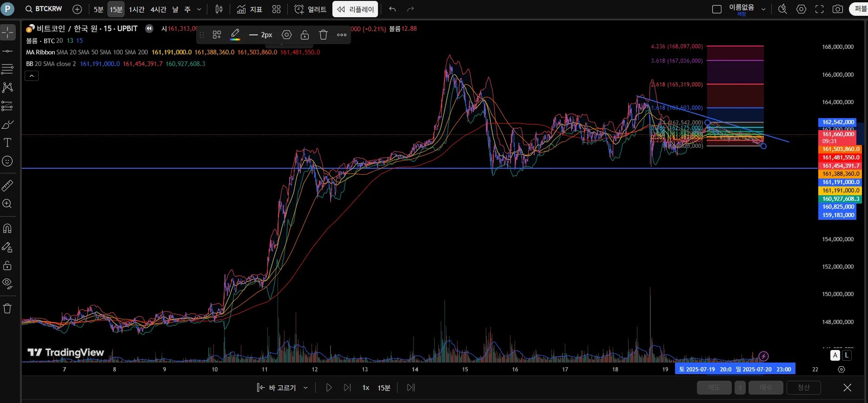This screenshot has width=868, height=403.
Task: Expand the layout management dropdown arrow
Action: (763, 9)
